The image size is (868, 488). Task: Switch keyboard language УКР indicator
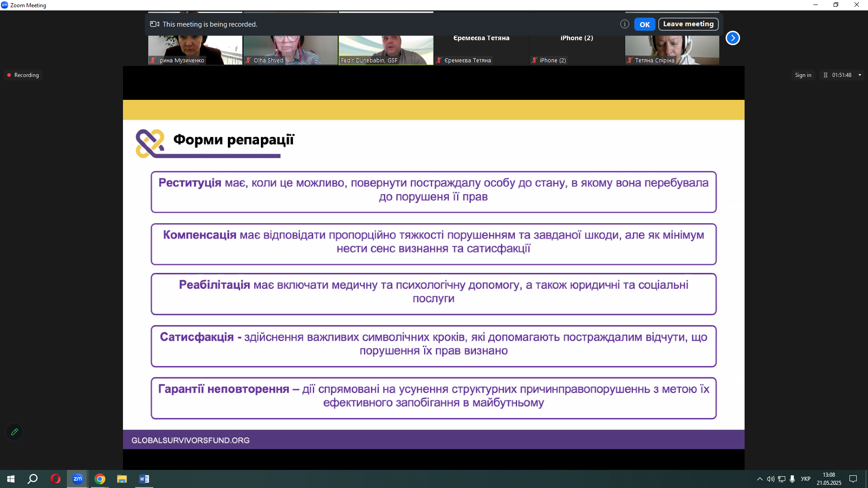806,479
